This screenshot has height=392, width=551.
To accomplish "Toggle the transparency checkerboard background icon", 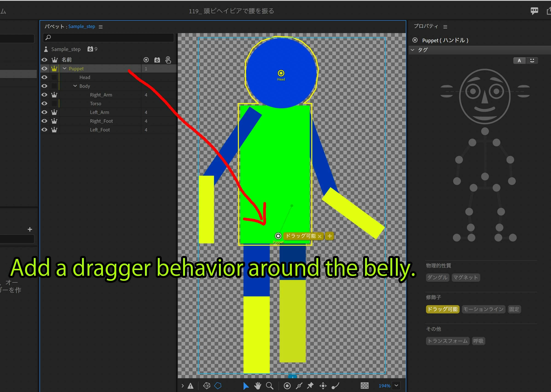I will pos(364,386).
